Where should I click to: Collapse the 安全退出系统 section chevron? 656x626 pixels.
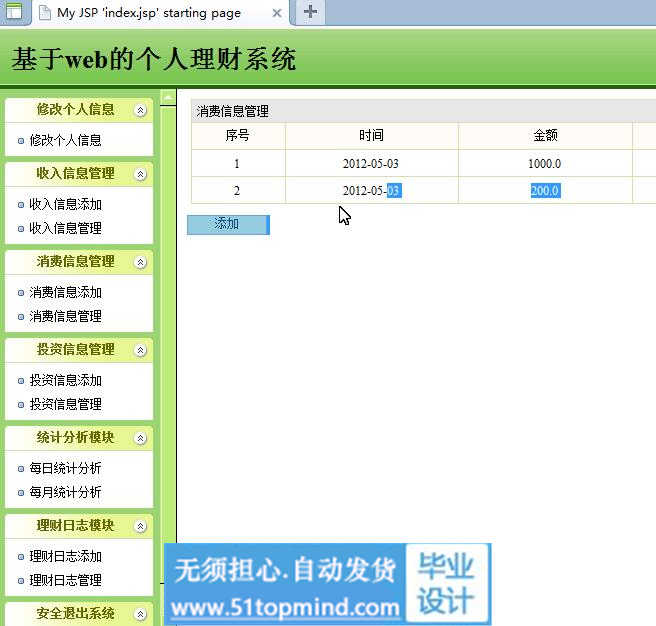tap(141, 614)
